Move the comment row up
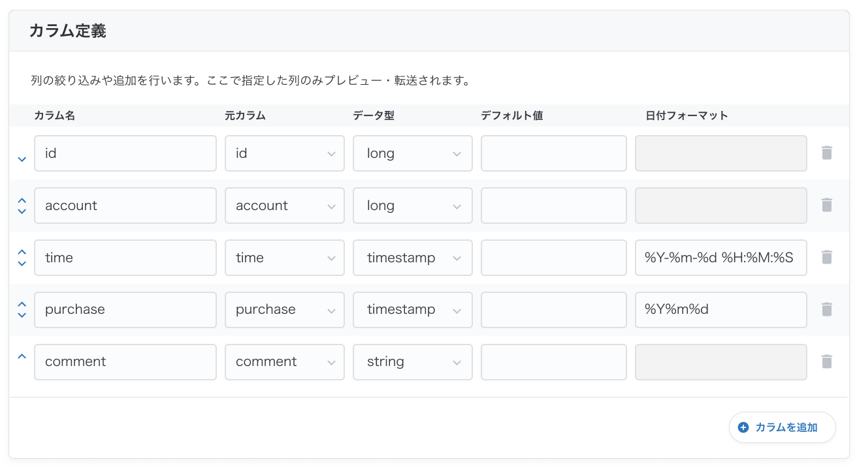Image resolution: width=857 pixels, height=475 pixels. tap(22, 356)
